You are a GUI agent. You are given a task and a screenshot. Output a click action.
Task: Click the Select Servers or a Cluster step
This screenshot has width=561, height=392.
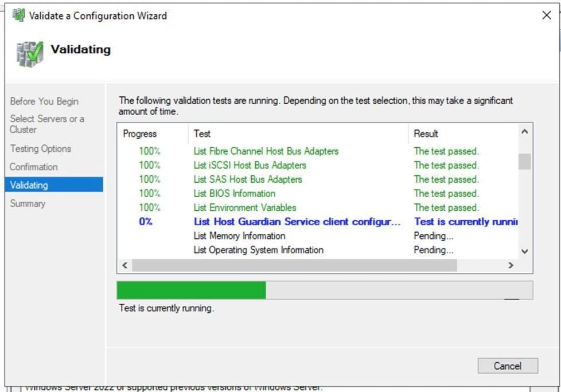(x=47, y=124)
